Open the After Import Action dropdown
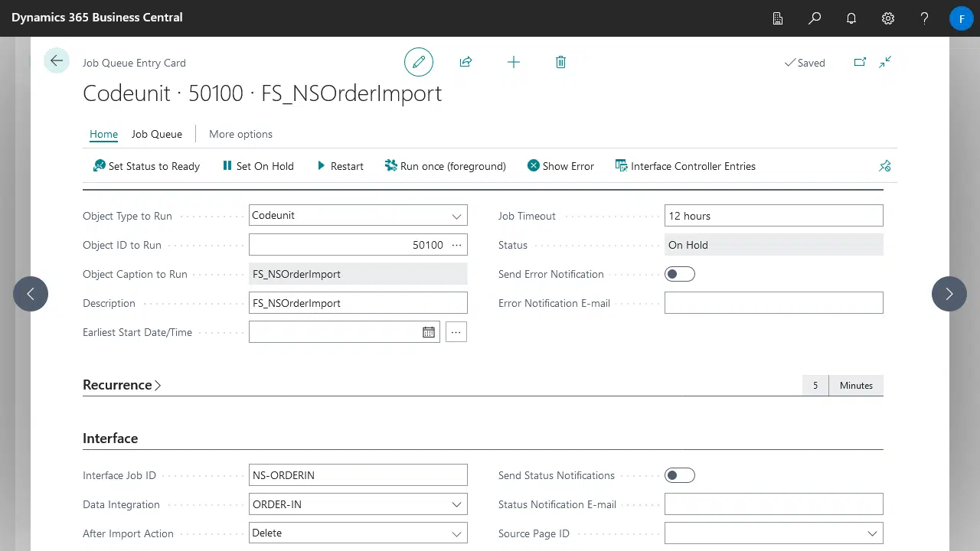Screen dimensions: 980x551 click(456, 533)
